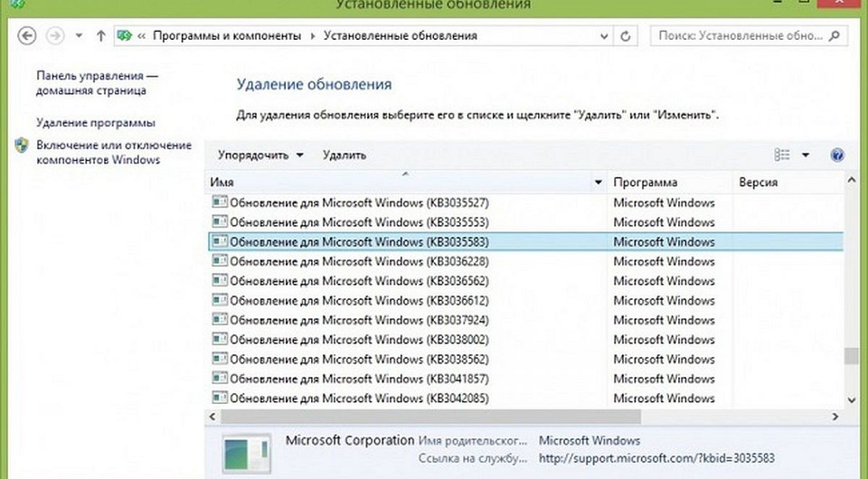Click the vertical scrollbar thumb
This screenshot has width=868, height=479.
[852, 356]
